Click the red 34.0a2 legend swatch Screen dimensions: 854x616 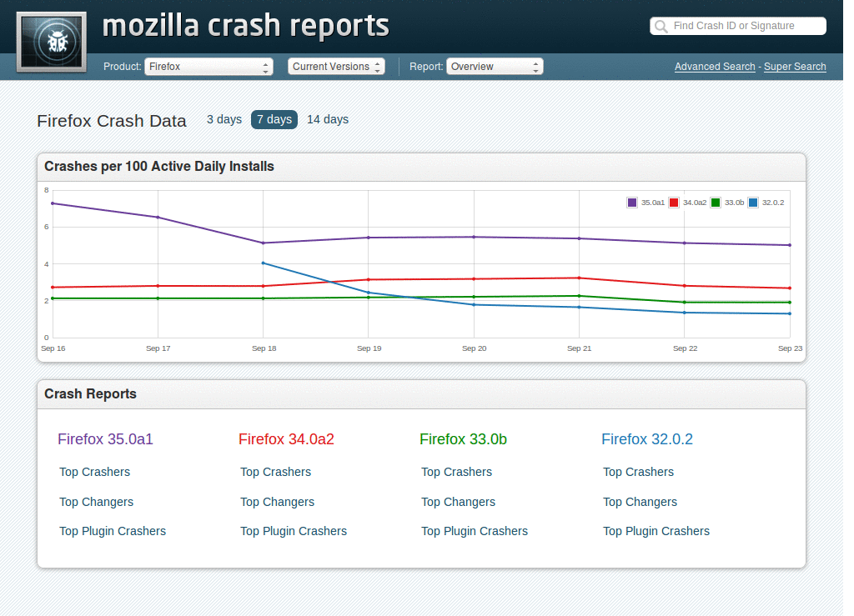point(674,203)
